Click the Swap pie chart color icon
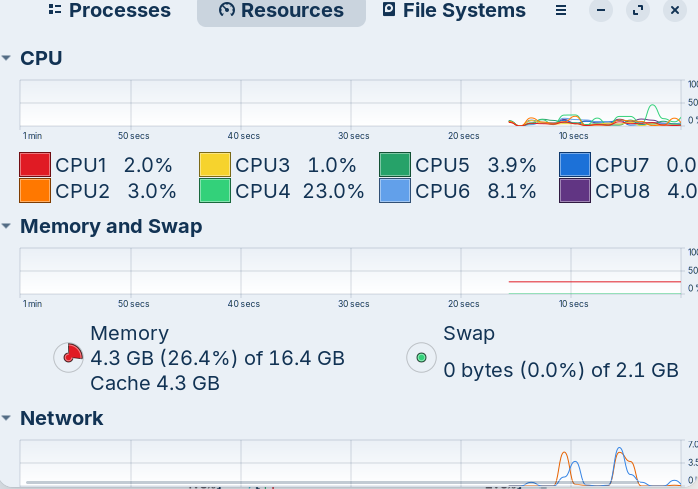Screen dimensions: 698x489 point(421,357)
